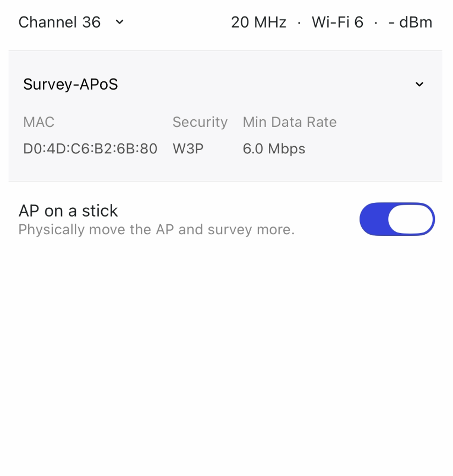Click the 6.0 Mbps data rate value
The width and height of the screenshot is (453, 476).
pos(274,149)
